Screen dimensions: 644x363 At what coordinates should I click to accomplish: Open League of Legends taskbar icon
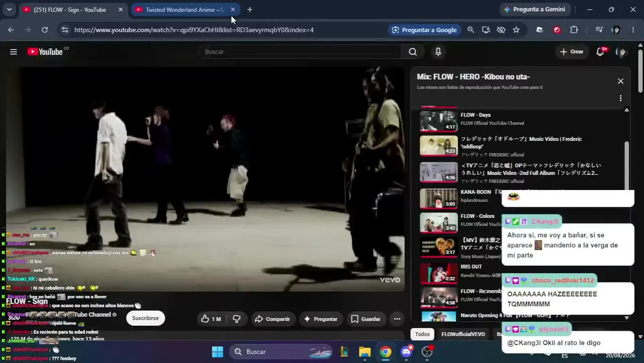click(x=345, y=351)
